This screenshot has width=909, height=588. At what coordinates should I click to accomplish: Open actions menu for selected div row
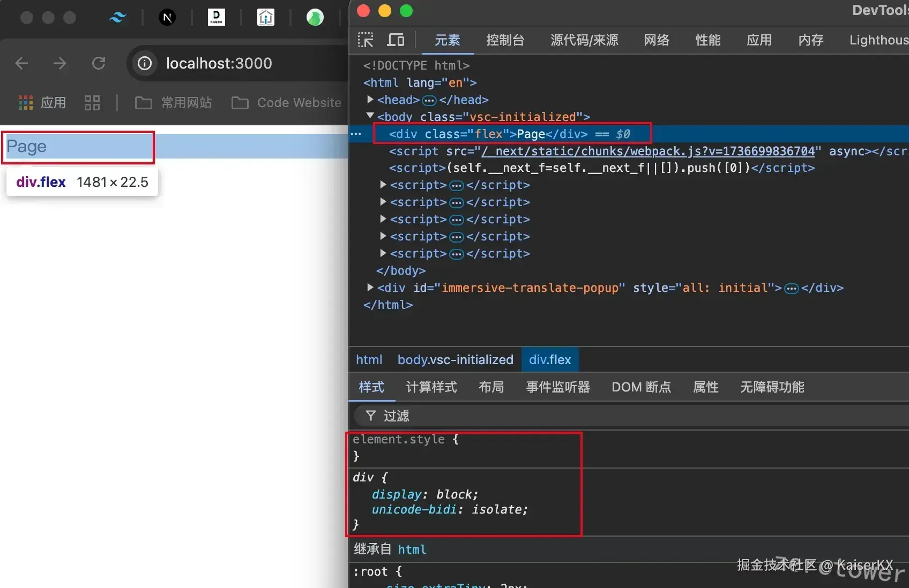coord(356,134)
